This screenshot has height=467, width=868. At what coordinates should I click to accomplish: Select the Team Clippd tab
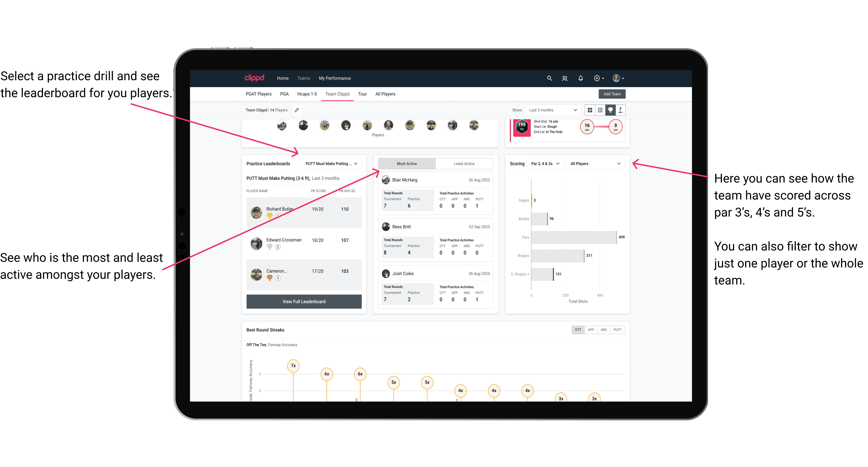[x=338, y=94]
